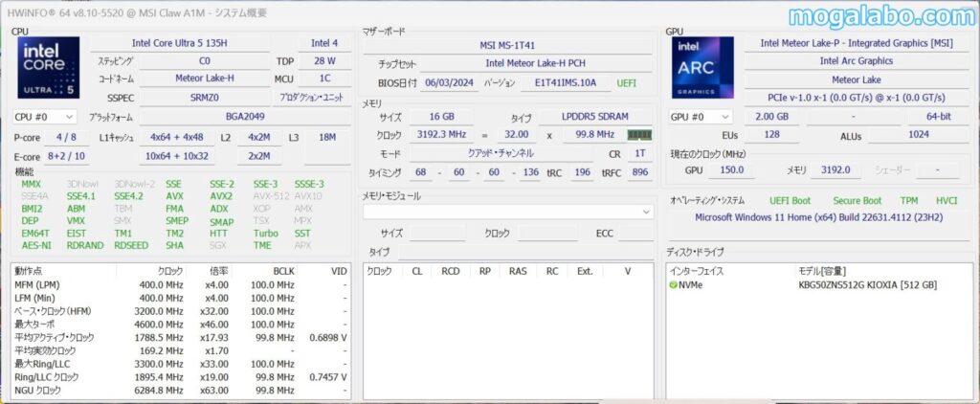Click the NGU 6284.8 MHz clock value
The height and width of the screenshot is (404, 980).
click(x=159, y=391)
